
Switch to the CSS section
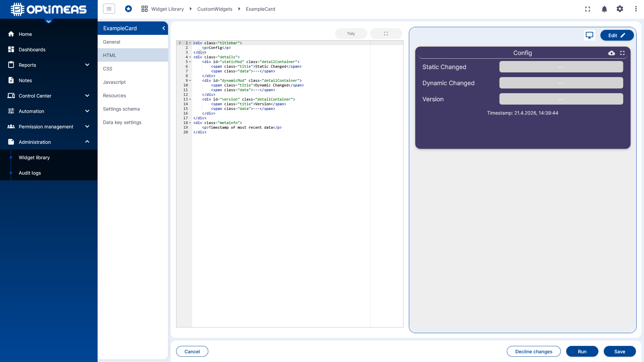pyautogui.click(x=133, y=69)
